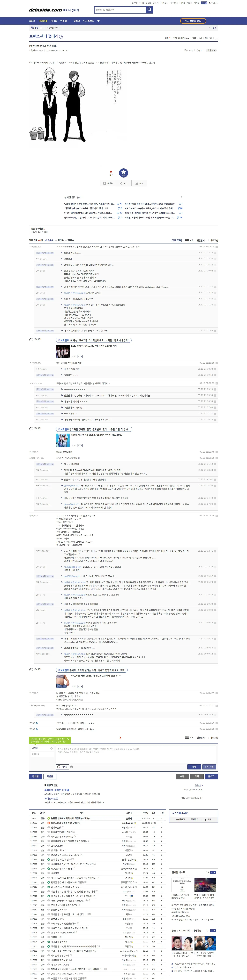Click the 신고 report siren button

[139, 183]
